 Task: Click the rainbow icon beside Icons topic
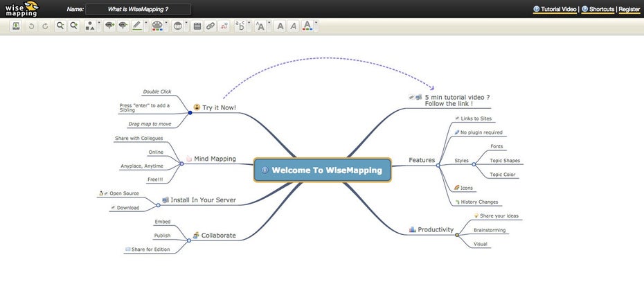point(457,188)
